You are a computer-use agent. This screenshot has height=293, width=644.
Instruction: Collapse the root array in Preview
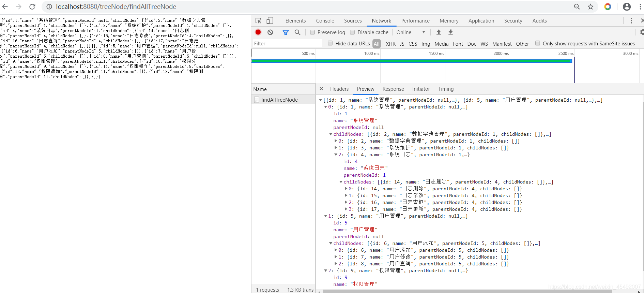(x=321, y=100)
